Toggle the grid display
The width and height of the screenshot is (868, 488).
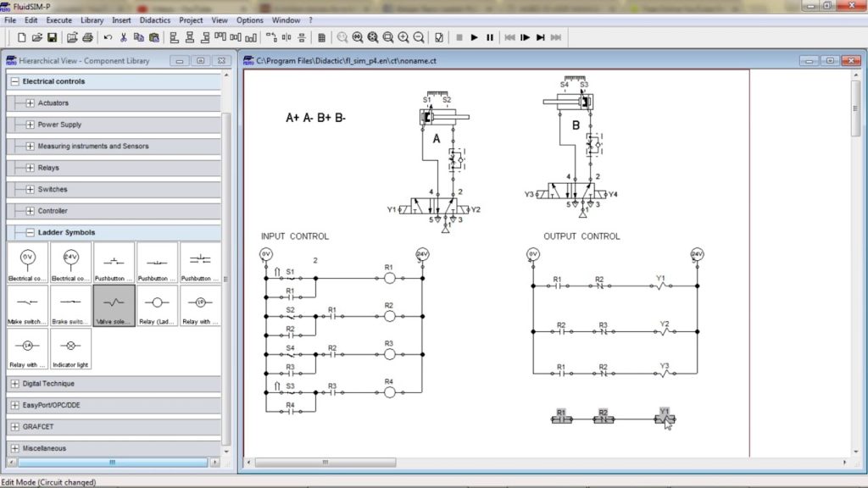[x=321, y=37]
